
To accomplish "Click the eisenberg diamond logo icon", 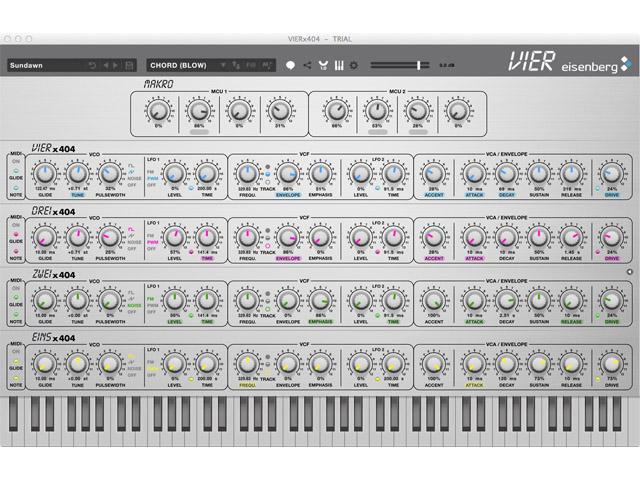I will [626, 64].
